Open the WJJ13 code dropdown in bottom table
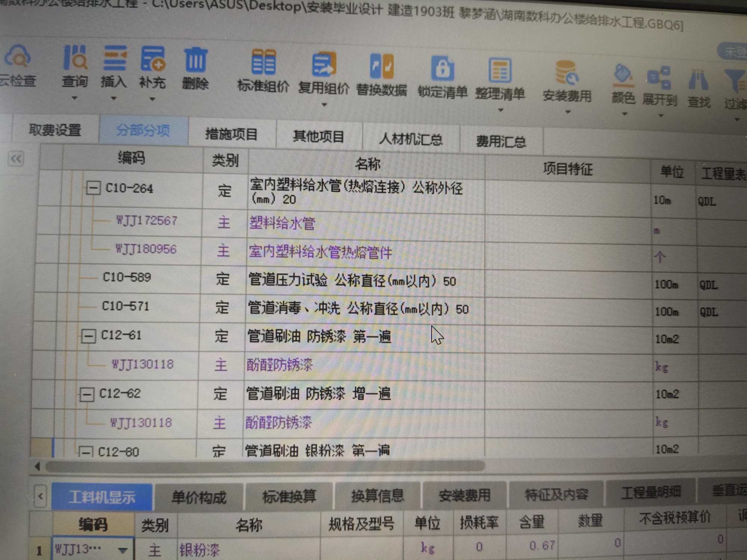Viewport: 747px width, 560px height. (123, 550)
